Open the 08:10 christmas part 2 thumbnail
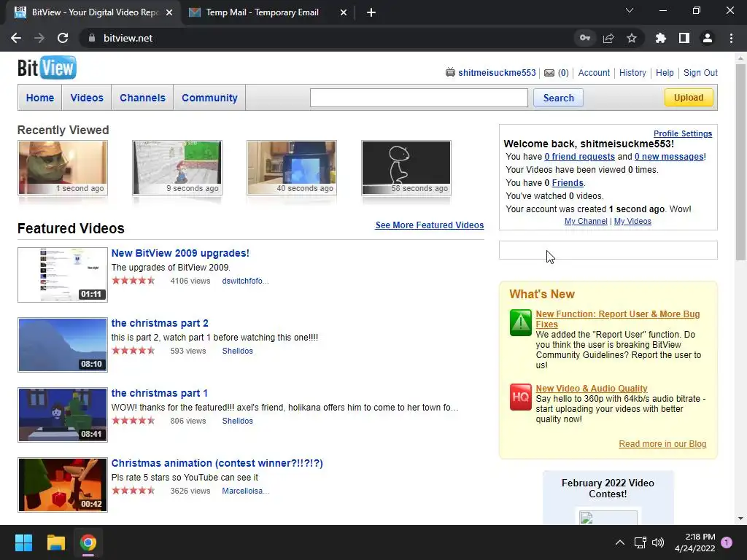 tap(63, 345)
